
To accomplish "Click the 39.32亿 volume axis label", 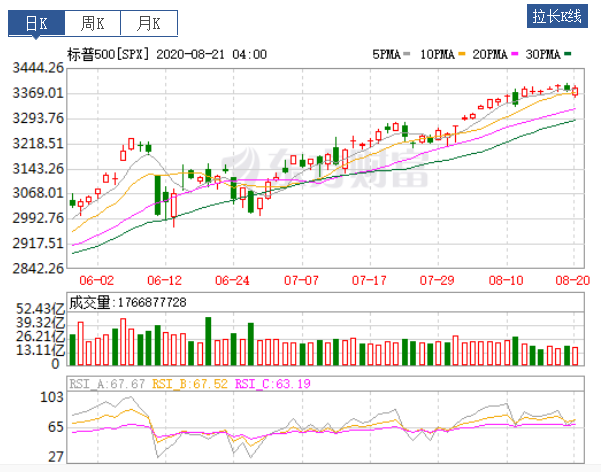I will point(41,322).
